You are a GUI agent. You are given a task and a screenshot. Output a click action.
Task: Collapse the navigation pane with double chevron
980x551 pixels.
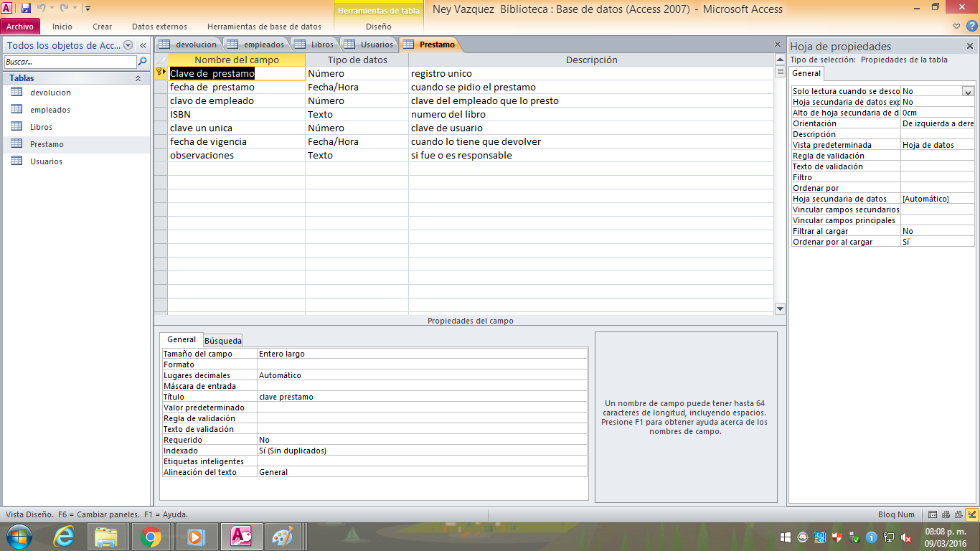[x=143, y=45]
